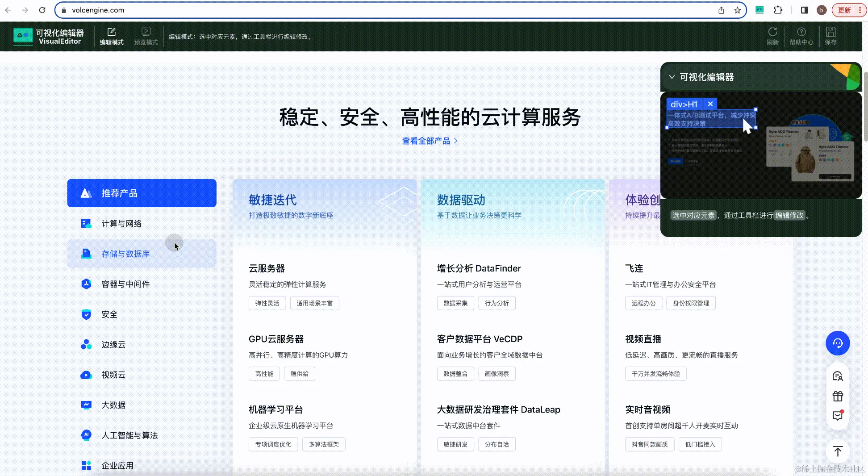The height and width of the screenshot is (476, 868).
Task: Click the gift box icon
Action: coord(838,396)
